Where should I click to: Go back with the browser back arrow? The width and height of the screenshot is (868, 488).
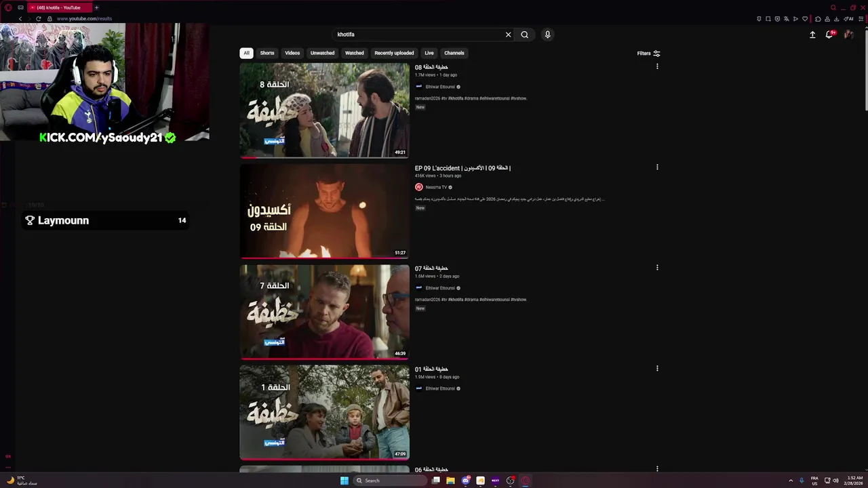[x=20, y=18]
